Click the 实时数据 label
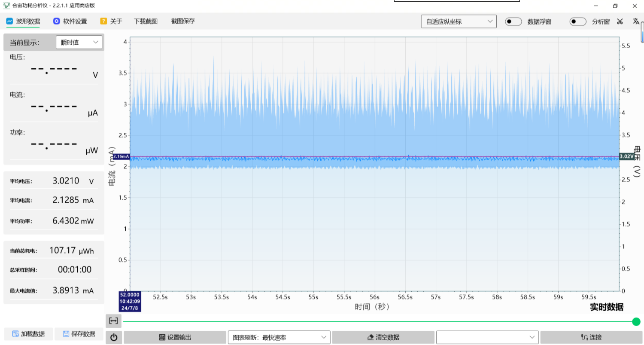644x345 pixels. [607, 307]
